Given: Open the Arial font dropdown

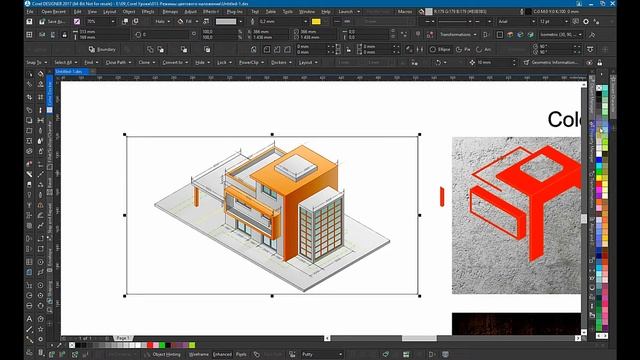Looking at the screenshot, I should tap(533, 21).
